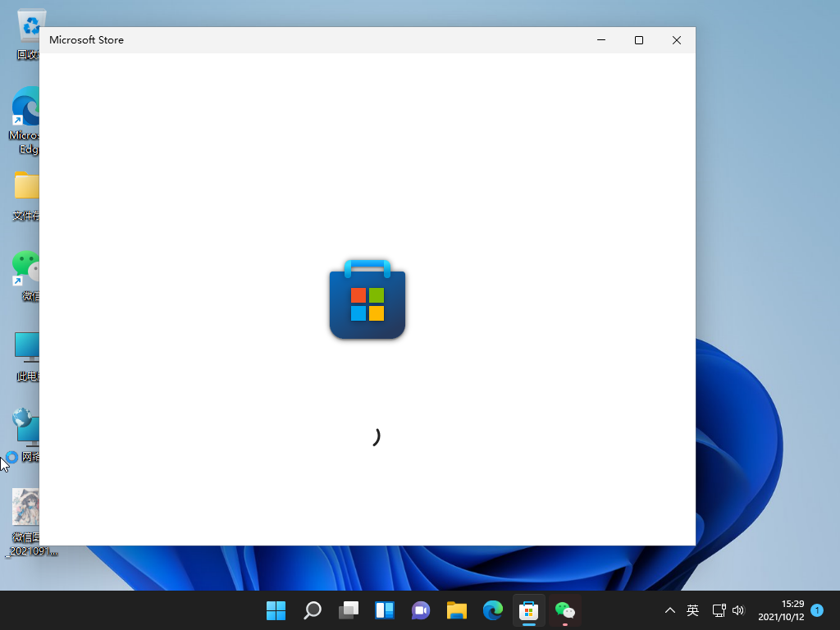
Task: Click the Microsoft Store splash logo
Action: click(367, 299)
